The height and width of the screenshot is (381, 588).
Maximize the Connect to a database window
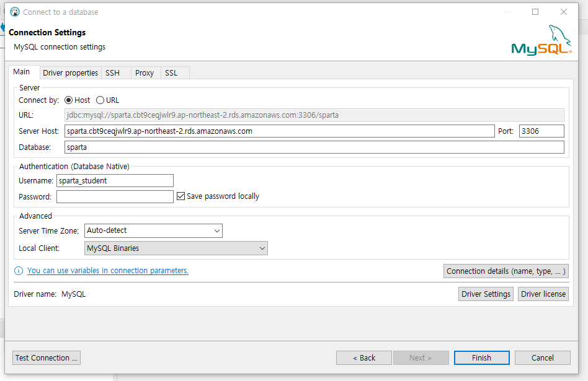pos(535,12)
